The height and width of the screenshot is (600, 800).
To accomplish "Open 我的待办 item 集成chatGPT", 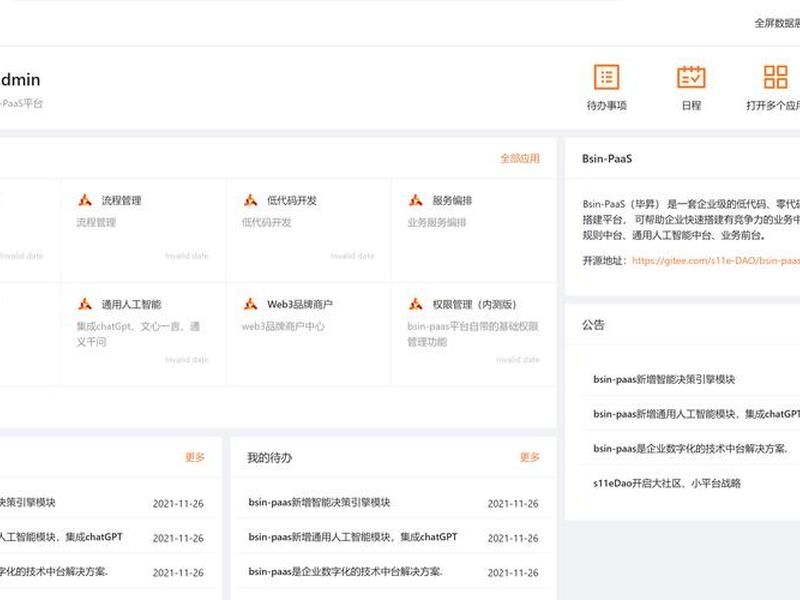I will pyautogui.click(x=353, y=537).
